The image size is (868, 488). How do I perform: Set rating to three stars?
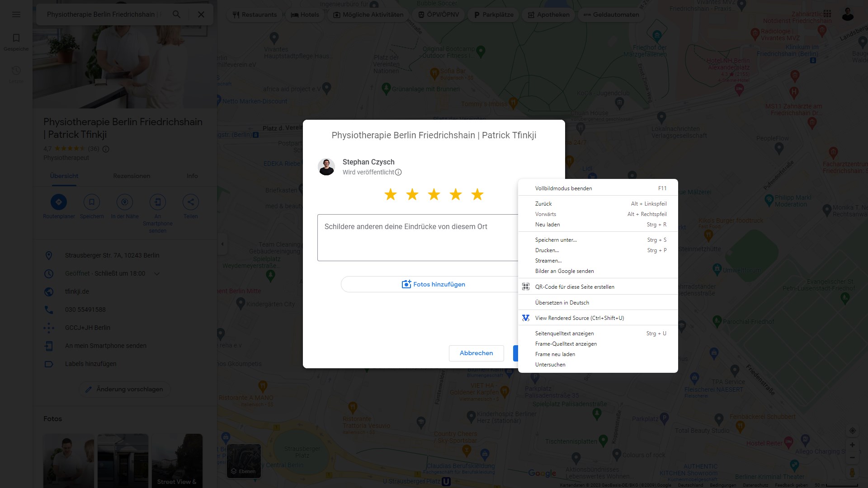pyautogui.click(x=434, y=195)
